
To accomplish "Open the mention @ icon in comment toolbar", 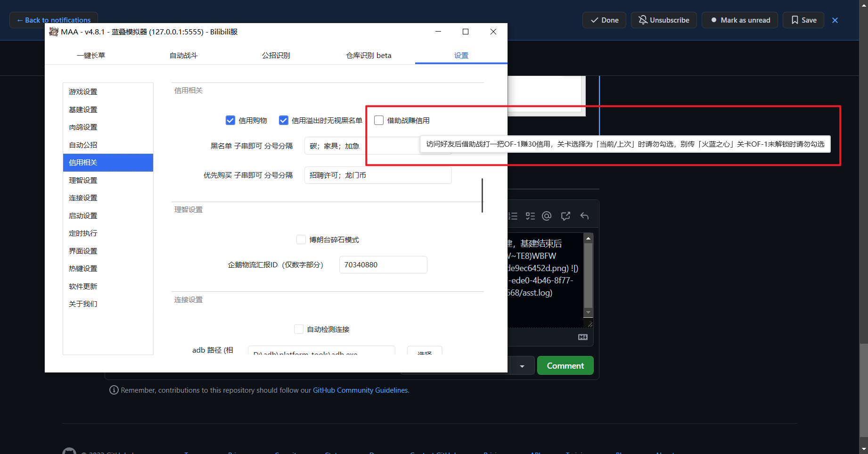I will 547,216.
